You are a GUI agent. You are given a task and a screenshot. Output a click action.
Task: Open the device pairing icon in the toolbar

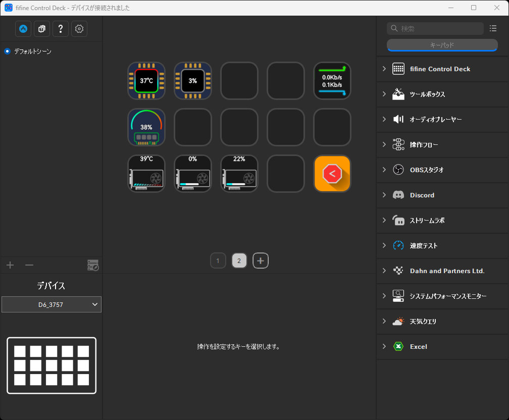click(41, 29)
